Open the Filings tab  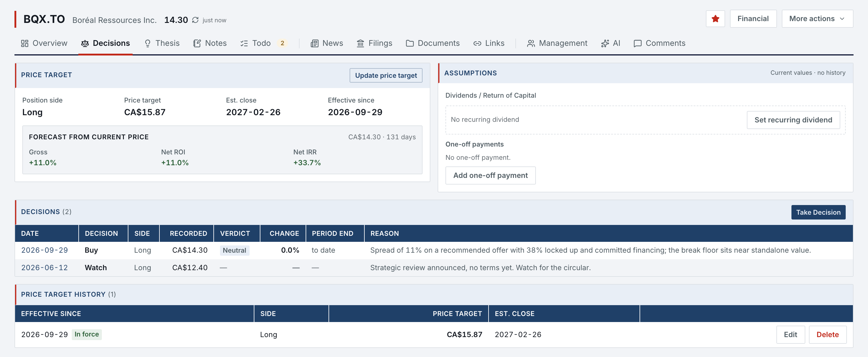point(374,43)
